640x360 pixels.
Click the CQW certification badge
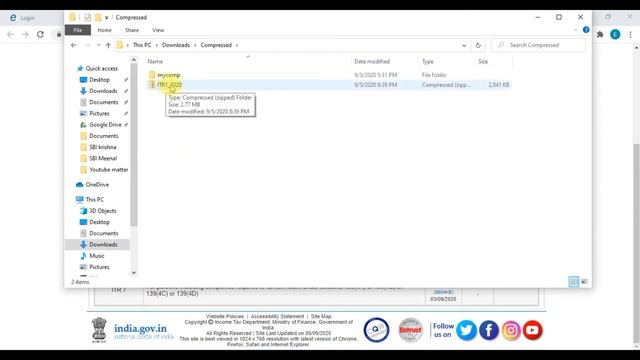coord(376,330)
